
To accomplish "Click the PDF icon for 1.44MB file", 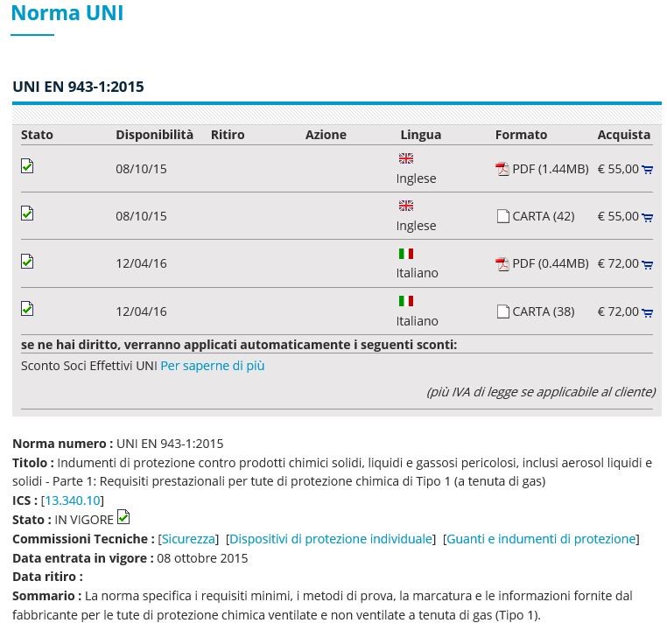I will click(502, 170).
